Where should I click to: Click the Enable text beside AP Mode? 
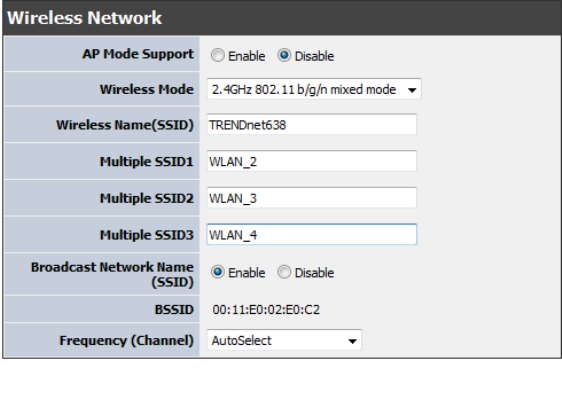247,56
